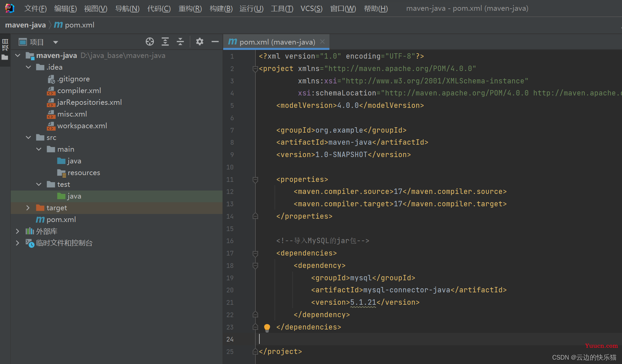Image resolution: width=622 pixels, height=364 pixels.
Task: Select java folder under main
Action: pos(74,161)
